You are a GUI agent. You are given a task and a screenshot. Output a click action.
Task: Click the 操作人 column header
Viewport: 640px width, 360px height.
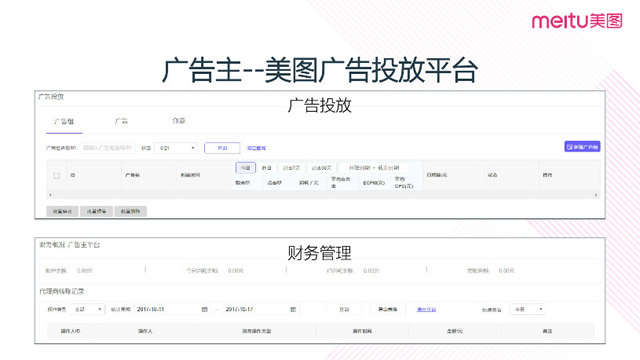[x=145, y=331]
